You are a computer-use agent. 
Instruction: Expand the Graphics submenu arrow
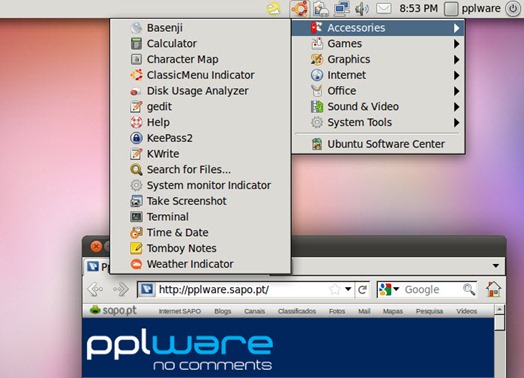tap(456, 59)
